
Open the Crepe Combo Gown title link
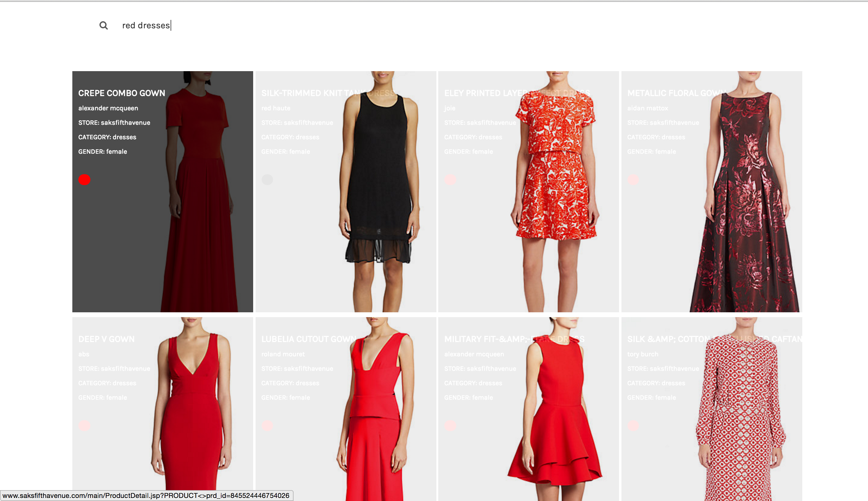[121, 93]
